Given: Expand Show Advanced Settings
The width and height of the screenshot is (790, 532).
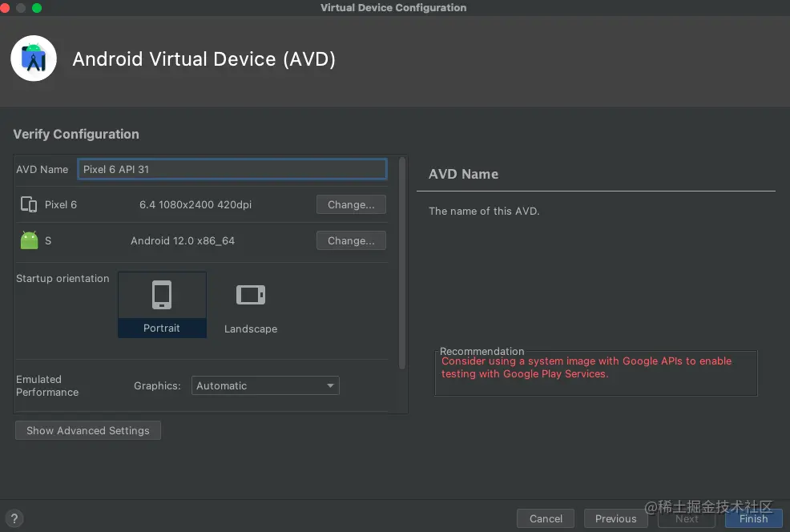Looking at the screenshot, I should click(88, 430).
